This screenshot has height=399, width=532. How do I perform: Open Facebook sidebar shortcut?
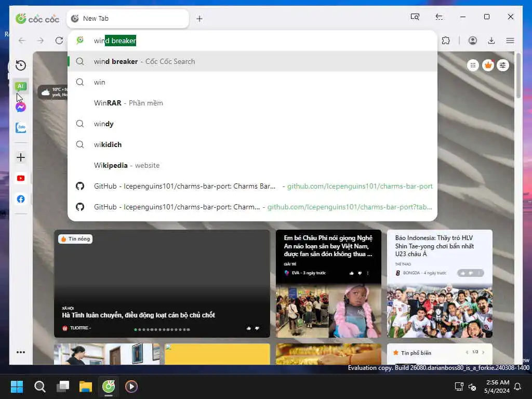[21, 199]
